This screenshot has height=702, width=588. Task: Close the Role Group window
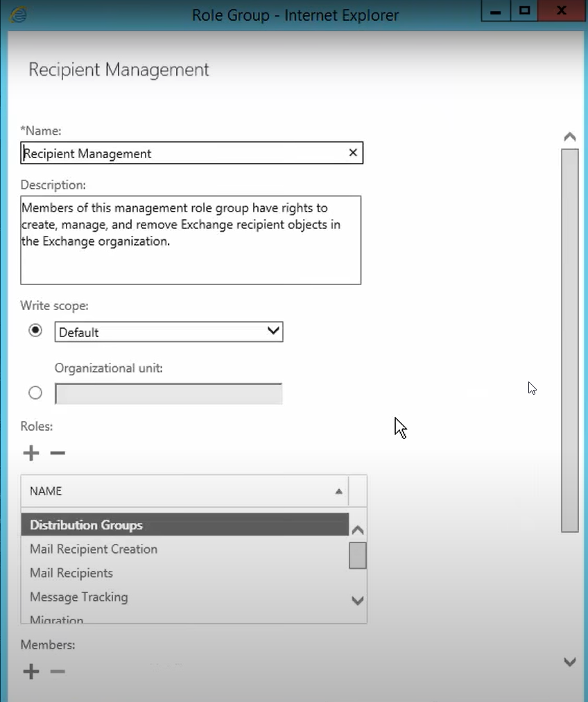coord(561,10)
